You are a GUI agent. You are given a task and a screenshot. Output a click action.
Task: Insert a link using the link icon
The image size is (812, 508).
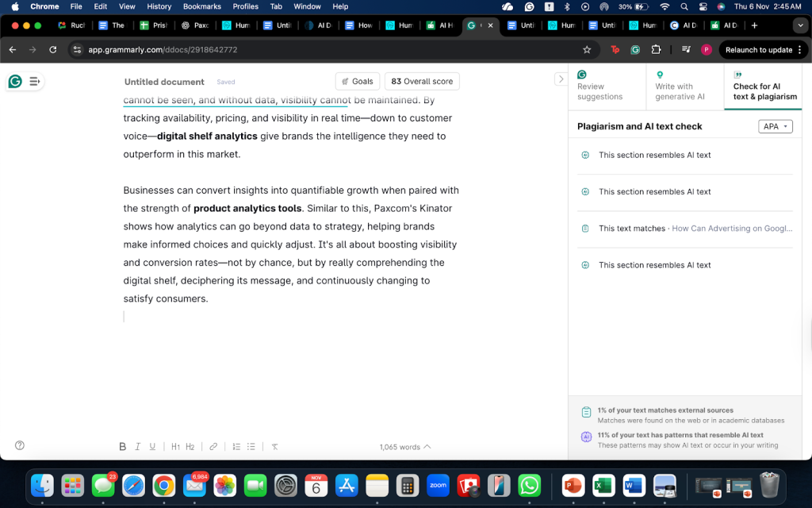click(213, 447)
